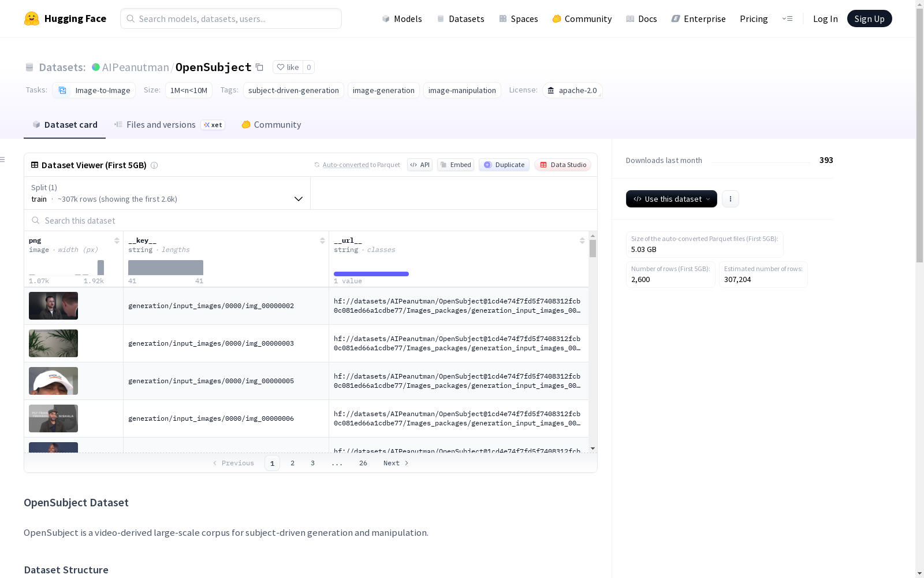Select the 1M<n<10M size tag
924x578 pixels.
189,90
